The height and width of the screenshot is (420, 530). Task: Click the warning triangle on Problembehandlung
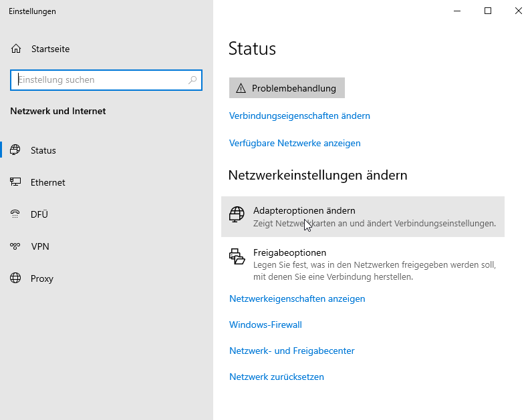click(241, 88)
